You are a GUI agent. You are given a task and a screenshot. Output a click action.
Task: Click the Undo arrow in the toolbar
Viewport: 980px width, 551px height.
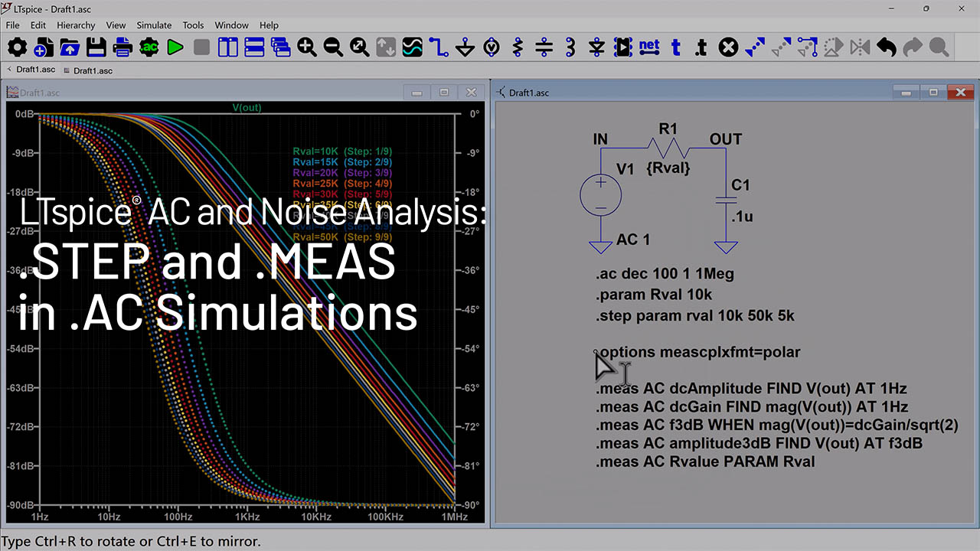pyautogui.click(x=887, y=47)
